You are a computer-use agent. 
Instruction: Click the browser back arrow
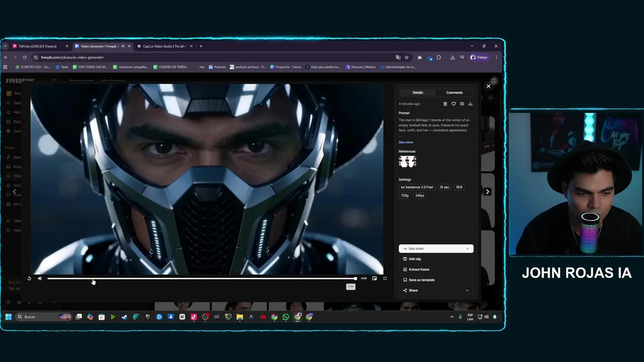click(x=6, y=57)
